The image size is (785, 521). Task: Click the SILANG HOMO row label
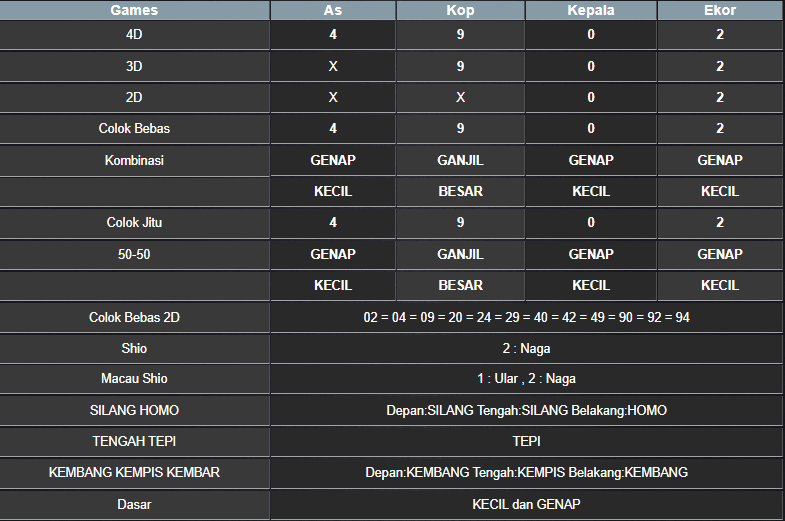[x=134, y=410]
